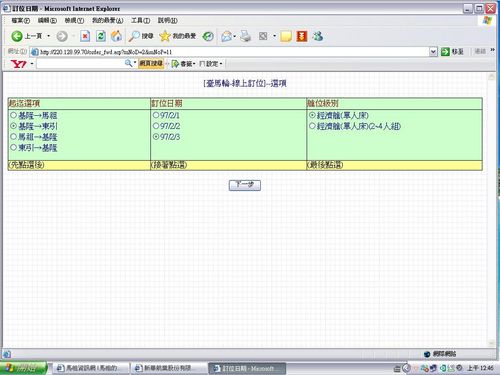Select route 馬祖→基隆 radio button
Image resolution: width=500 pixels, height=375 pixels.
(x=13, y=137)
